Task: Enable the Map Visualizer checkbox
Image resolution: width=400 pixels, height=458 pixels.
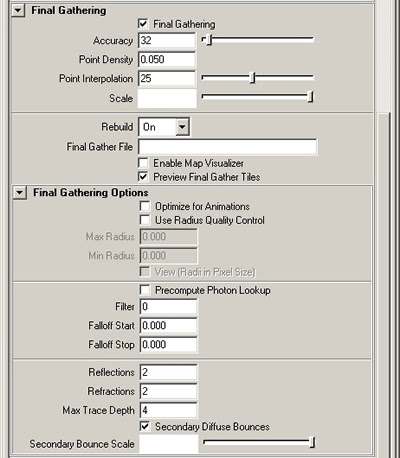Action: [x=143, y=163]
